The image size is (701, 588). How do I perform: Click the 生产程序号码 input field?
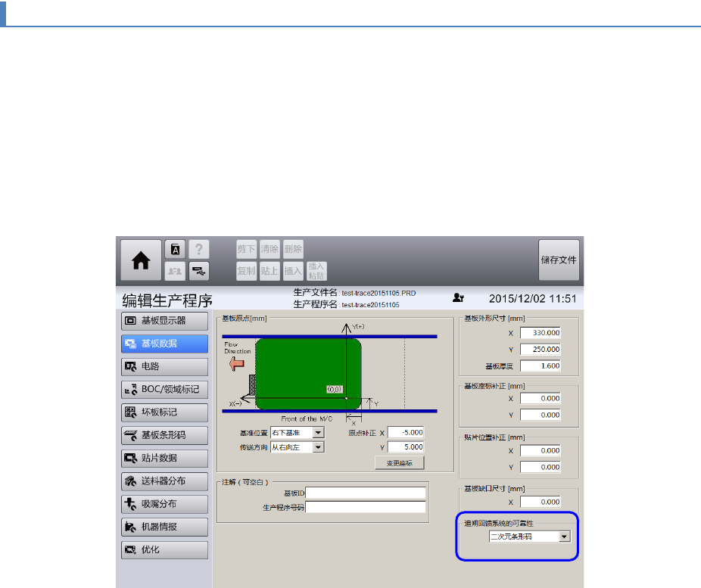(x=366, y=507)
